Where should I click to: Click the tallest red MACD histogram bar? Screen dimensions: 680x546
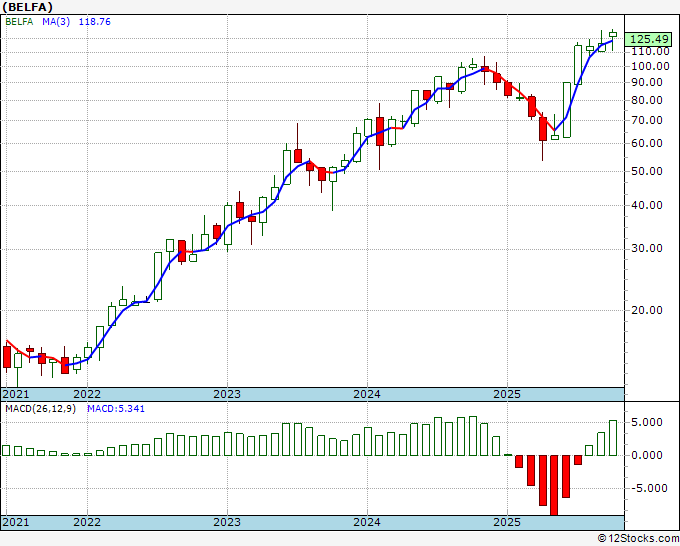point(554,485)
